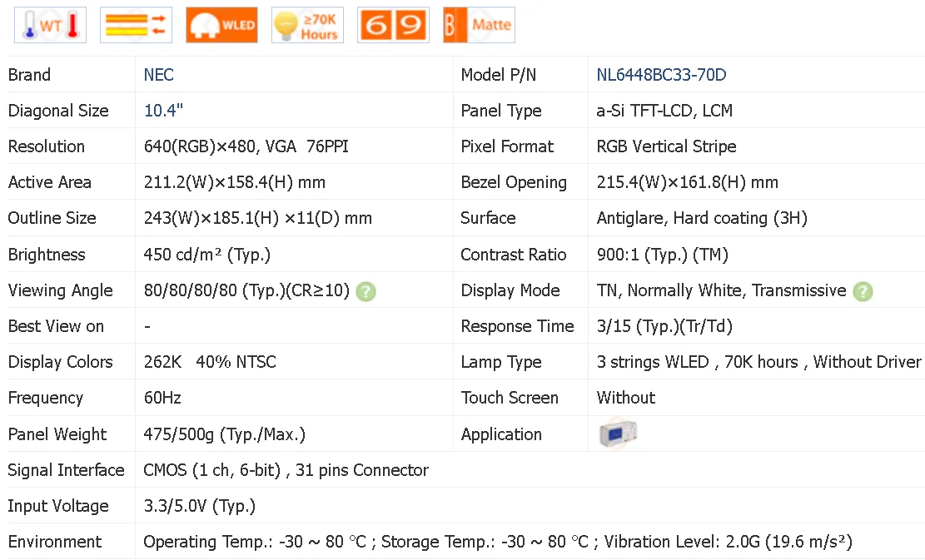Select contrast ratio "900:1 (Typ.) (TM)"
Viewport: 925px width, 560px height.
[x=663, y=255]
